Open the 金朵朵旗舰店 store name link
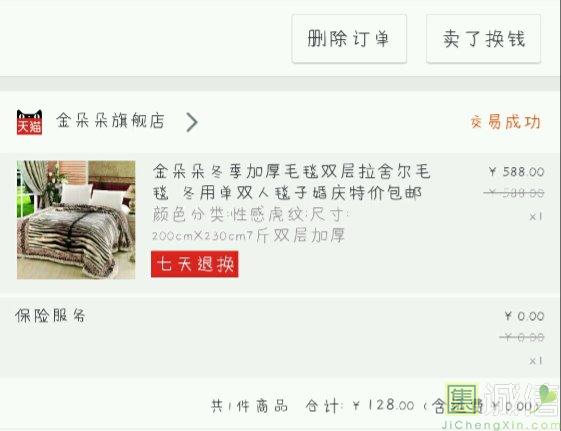 pyautogui.click(x=111, y=121)
